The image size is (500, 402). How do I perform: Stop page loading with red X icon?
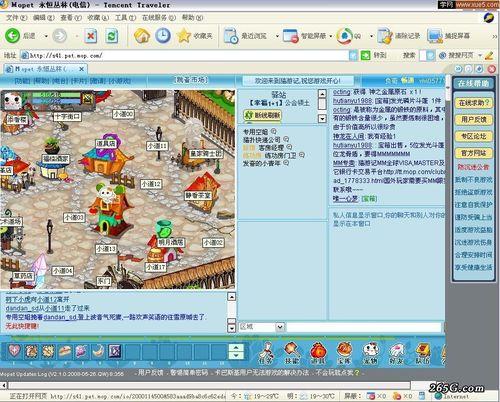90,36
